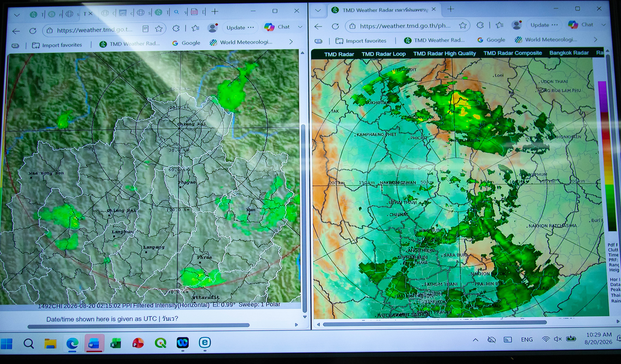This screenshot has width=621, height=364.
Task: Star the page in the right window address bar
Action: pyautogui.click(x=463, y=25)
